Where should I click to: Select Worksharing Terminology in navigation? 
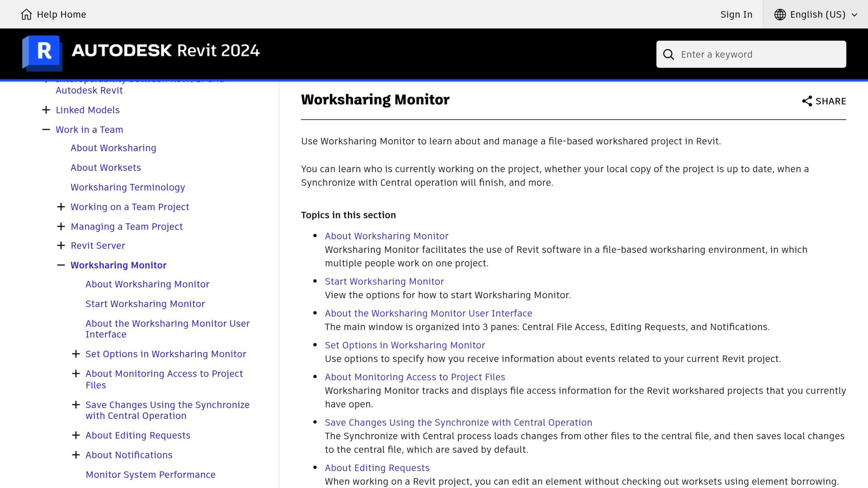127,187
